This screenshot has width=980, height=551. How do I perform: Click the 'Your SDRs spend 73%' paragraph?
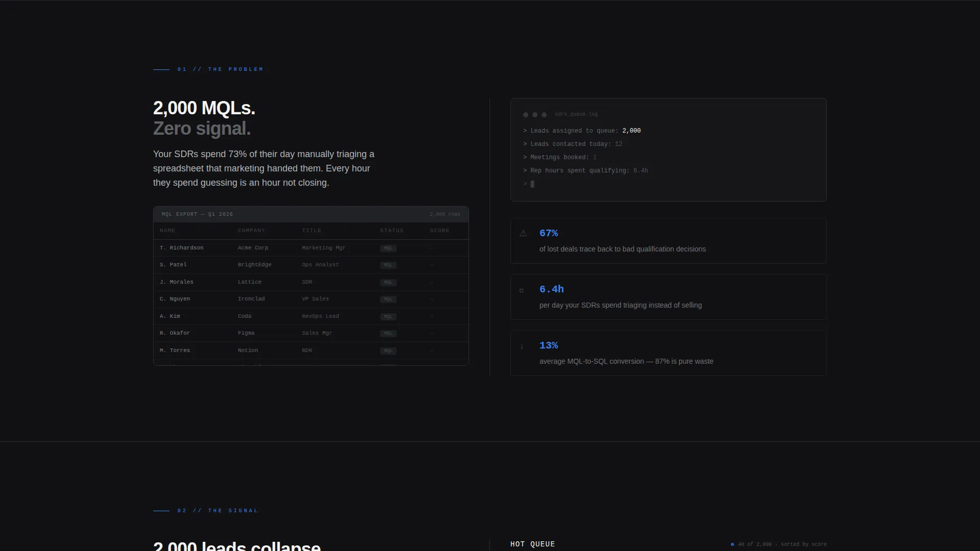pyautogui.click(x=264, y=168)
